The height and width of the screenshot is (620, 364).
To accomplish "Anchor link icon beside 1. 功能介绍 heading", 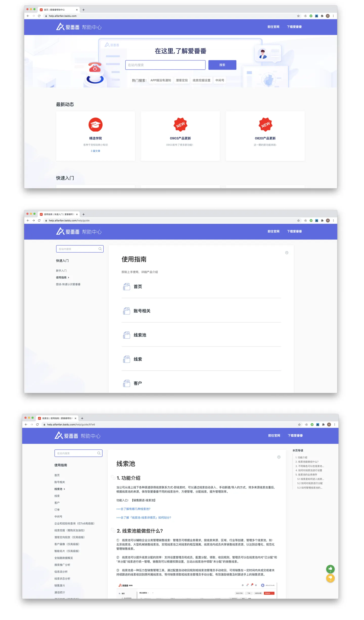I will 113,478.
